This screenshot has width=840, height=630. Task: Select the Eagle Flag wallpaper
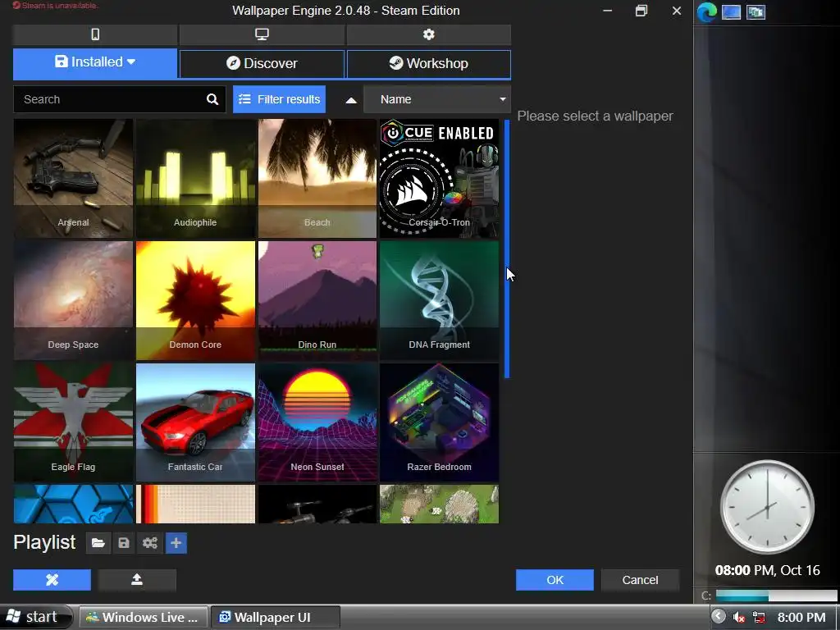[x=73, y=422]
